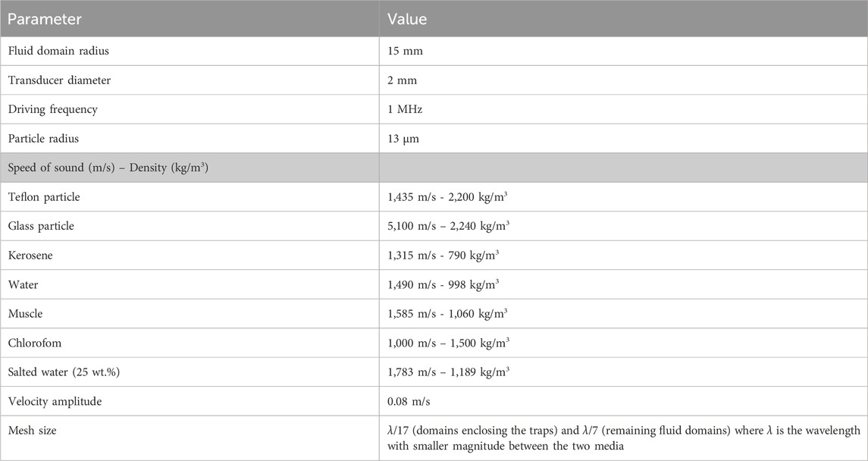This screenshot has width=868, height=461.
Task: Click the Transducer diameter row label
Action: click(x=59, y=80)
